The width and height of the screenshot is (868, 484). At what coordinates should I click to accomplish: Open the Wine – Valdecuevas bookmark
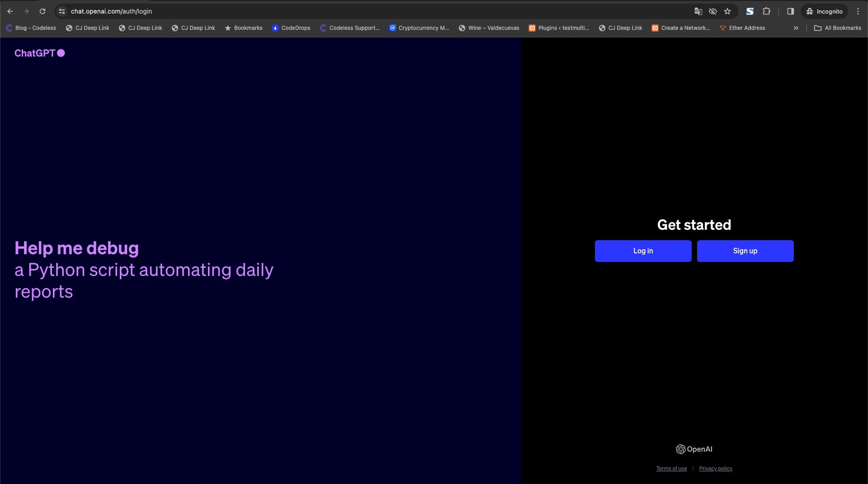click(x=489, y=28)
